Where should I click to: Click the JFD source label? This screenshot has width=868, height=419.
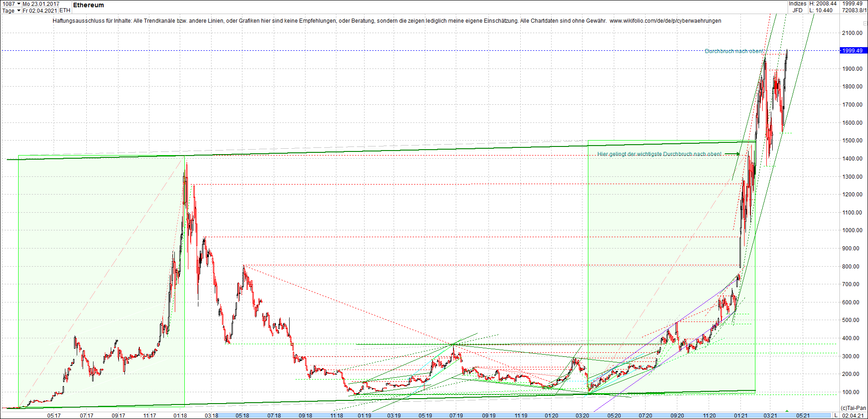coord(797,10)
